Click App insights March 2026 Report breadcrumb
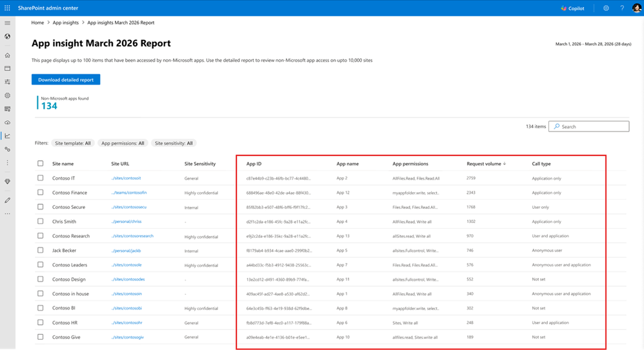This screenshot has width=644, height=350. point(121,23)
